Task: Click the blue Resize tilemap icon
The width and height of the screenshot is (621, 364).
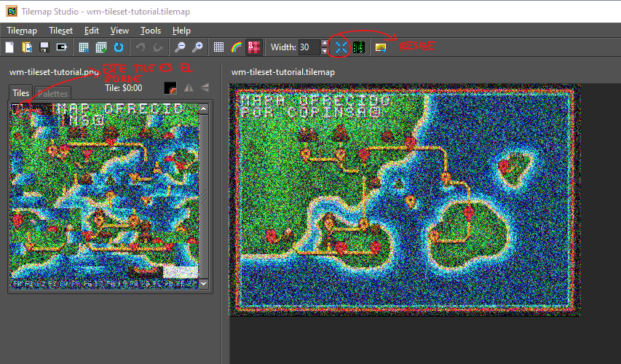Action: coord(341,47)
